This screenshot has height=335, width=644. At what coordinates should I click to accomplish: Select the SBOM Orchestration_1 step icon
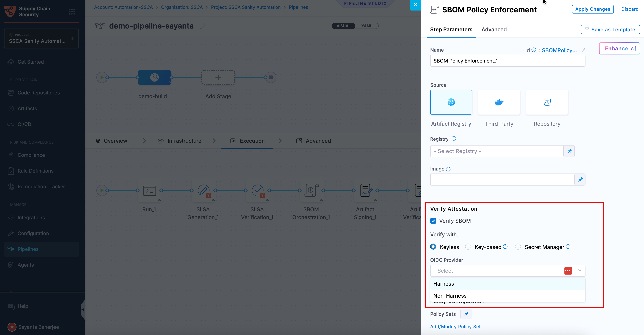tap(311, 191)
